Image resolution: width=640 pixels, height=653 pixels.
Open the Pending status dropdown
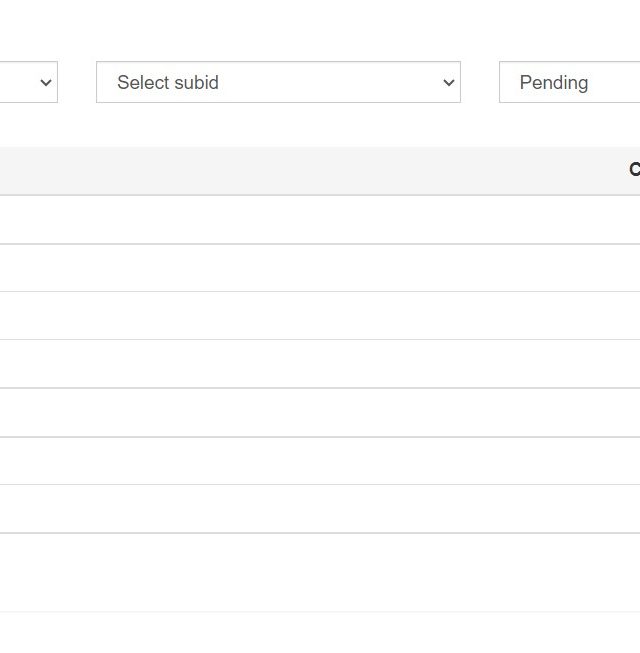click(x=570, y=82)
